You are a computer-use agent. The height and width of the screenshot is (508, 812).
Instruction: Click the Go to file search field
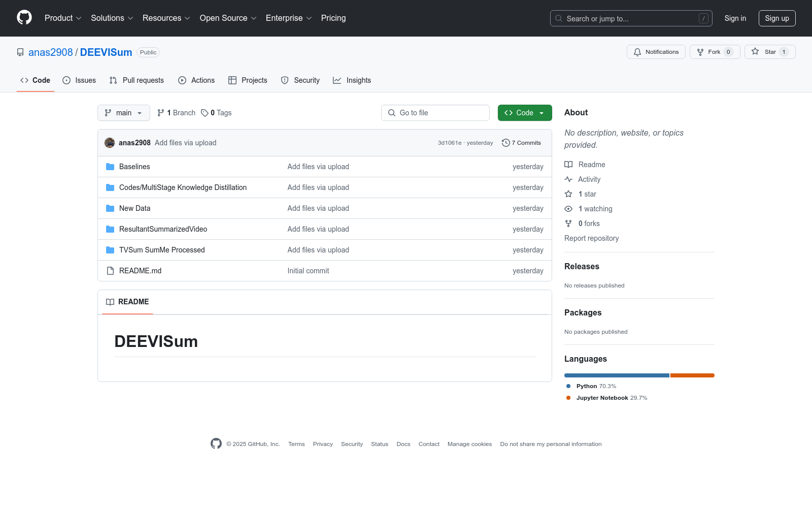click(435, 113)
